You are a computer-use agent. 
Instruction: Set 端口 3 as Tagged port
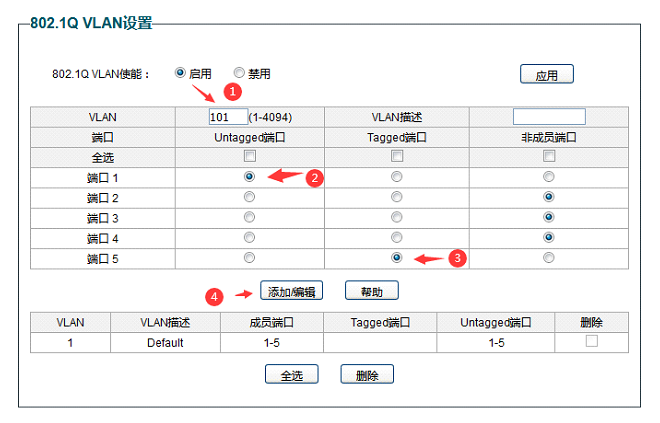coord(397,217)
